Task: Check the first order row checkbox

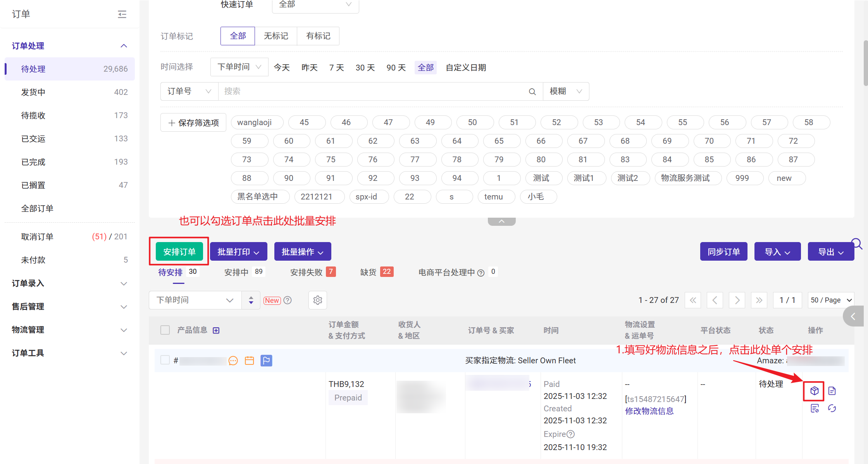Action: click(165, 360)
